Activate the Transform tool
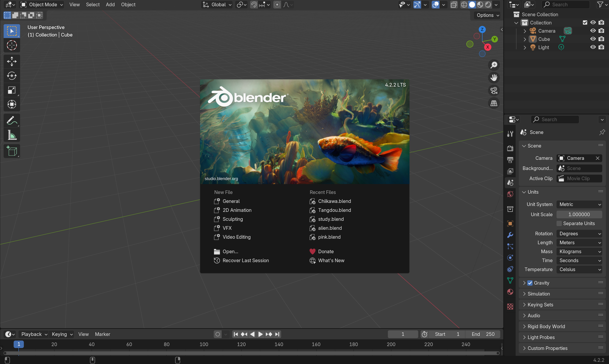609x364 pixels. (x=12, y=104)
